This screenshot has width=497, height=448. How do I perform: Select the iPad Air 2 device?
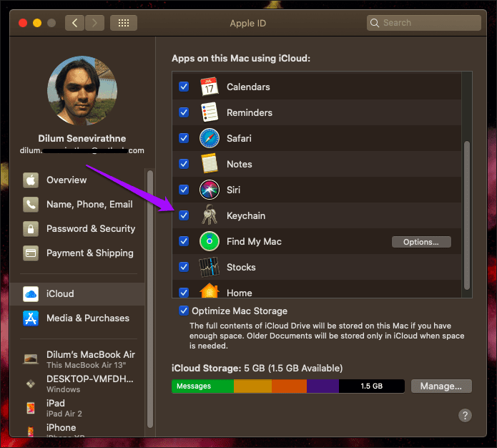[x=78, y=408]
